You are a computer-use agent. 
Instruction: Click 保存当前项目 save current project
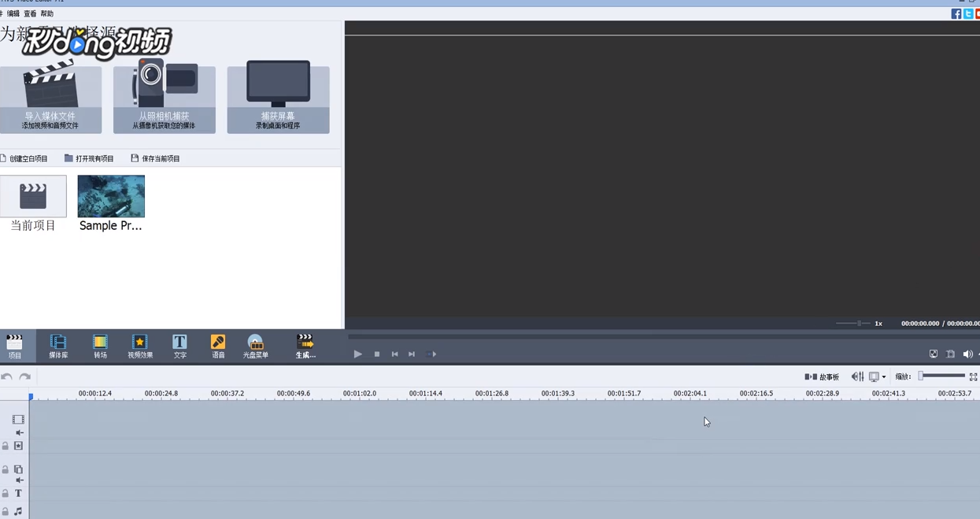tap(155, 158)
